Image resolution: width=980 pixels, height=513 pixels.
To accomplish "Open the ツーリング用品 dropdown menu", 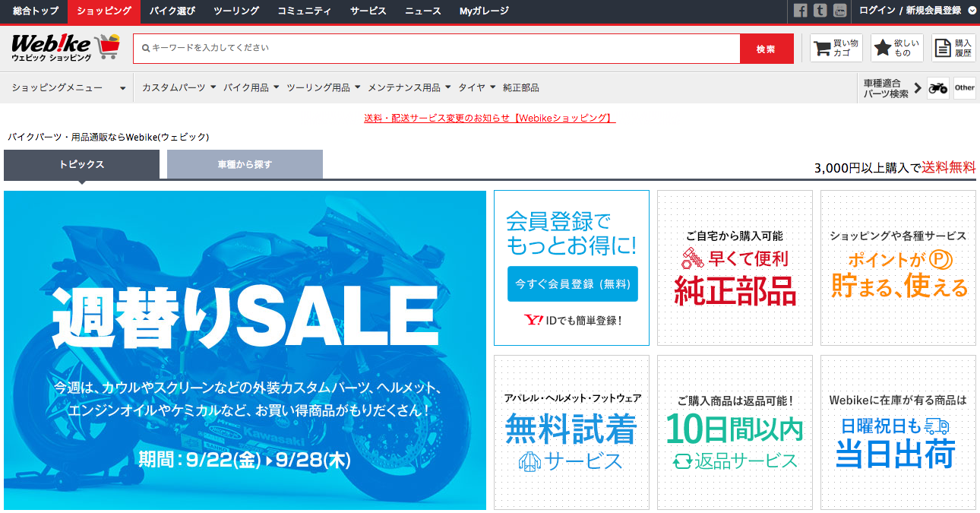I will (x=324, y=88).
